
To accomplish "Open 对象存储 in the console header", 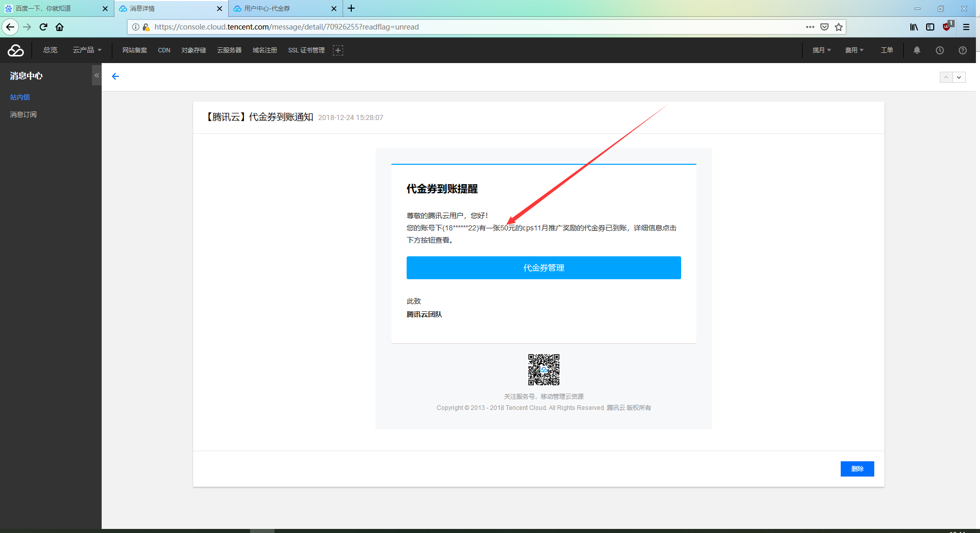I will coord(194,50).
